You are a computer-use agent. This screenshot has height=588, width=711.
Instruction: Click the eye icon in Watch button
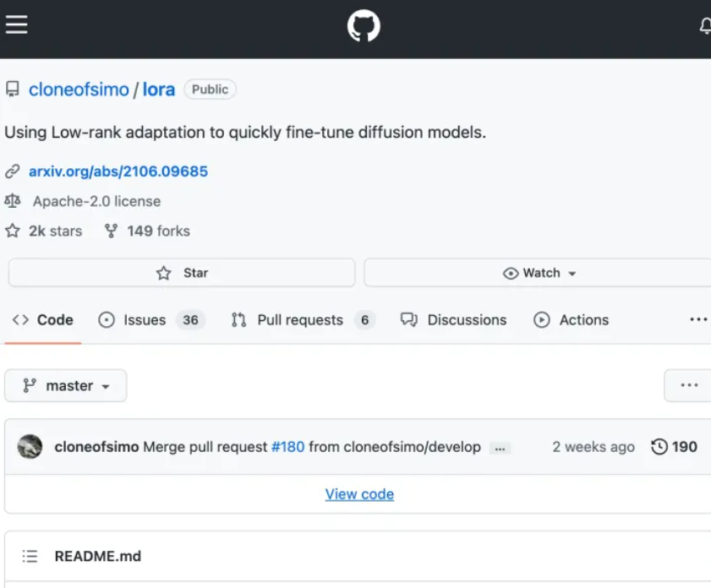[511, 273]
